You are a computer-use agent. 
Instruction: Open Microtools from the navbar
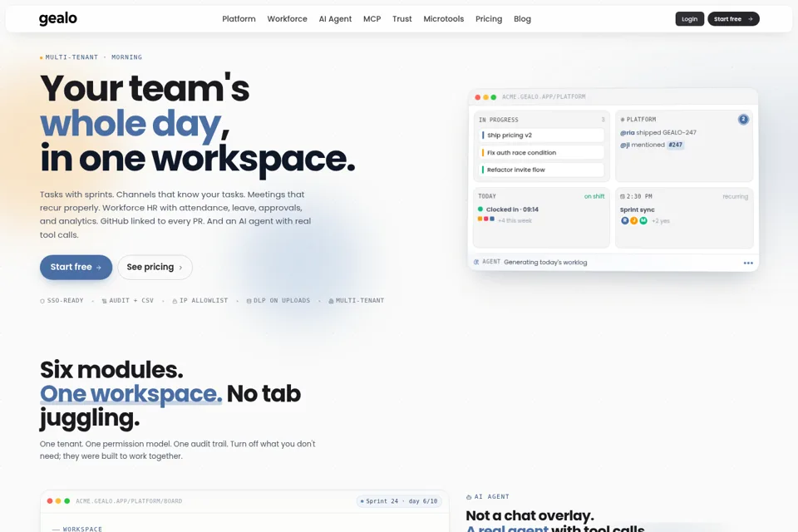(443, 19)
